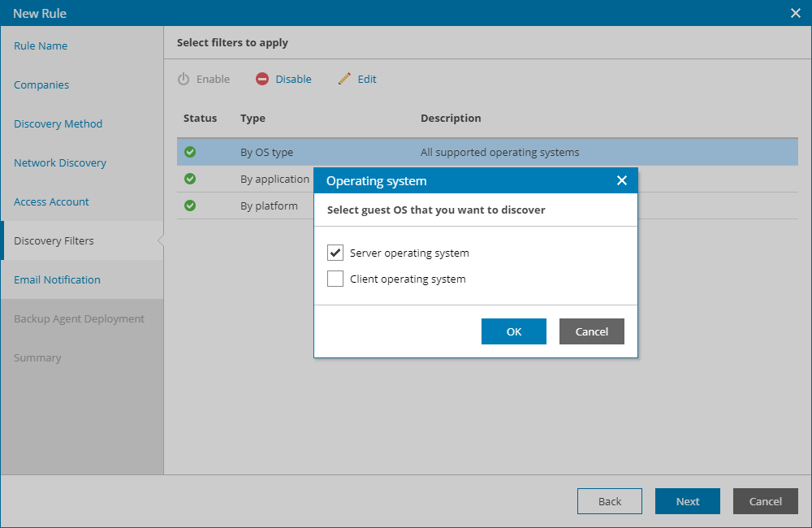Click the Edit pencil icon

(x=345, y=79)
